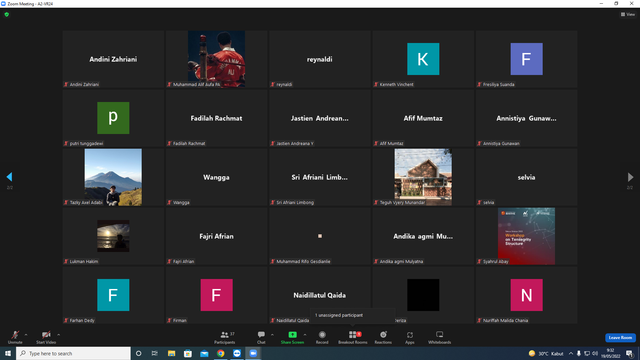Select Jastien Andreana's tile
This screenshot has height=360, width=640.
point(320,118)
